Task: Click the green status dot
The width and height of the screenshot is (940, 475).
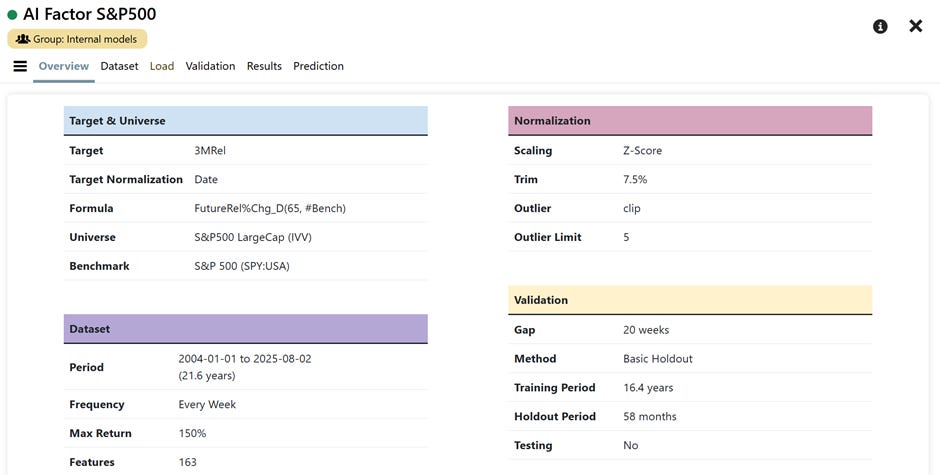Action: [13, 14]
